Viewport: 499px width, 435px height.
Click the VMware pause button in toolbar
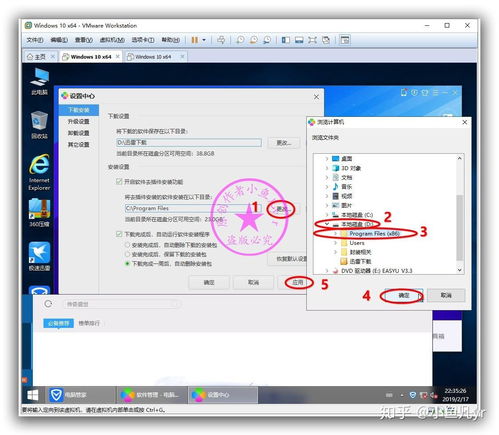tap(194, 40)
